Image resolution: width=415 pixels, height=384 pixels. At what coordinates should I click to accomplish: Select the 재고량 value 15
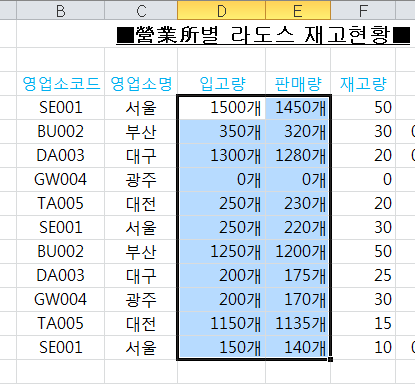pyautogui.click(x=363, y=323)
